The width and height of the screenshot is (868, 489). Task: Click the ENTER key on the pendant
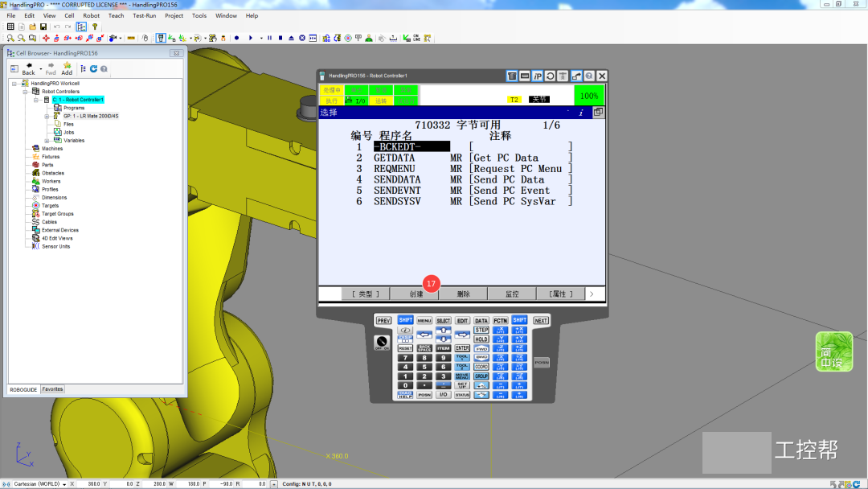click(x=462, y=347)
